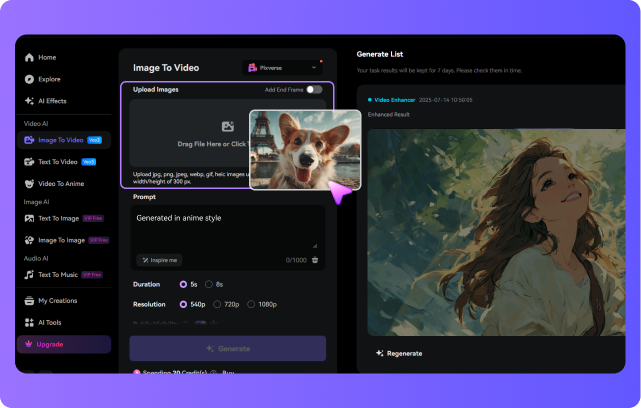Click the upload image placeholder icon
Screen dimensions: 641x408
point(228,126)
